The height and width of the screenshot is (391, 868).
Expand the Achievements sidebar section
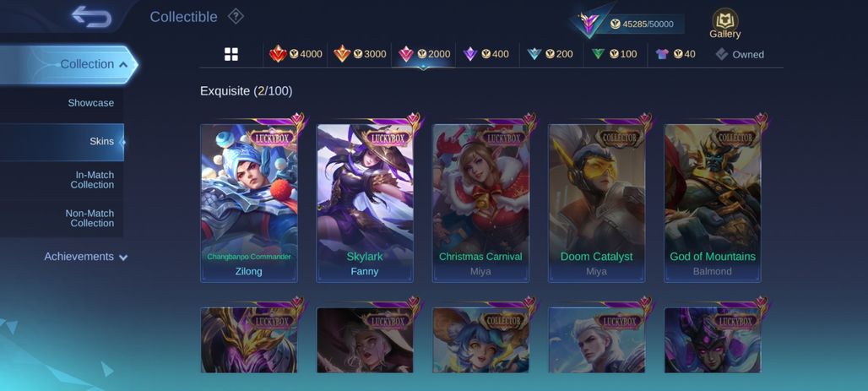click(x=86, y=257)
